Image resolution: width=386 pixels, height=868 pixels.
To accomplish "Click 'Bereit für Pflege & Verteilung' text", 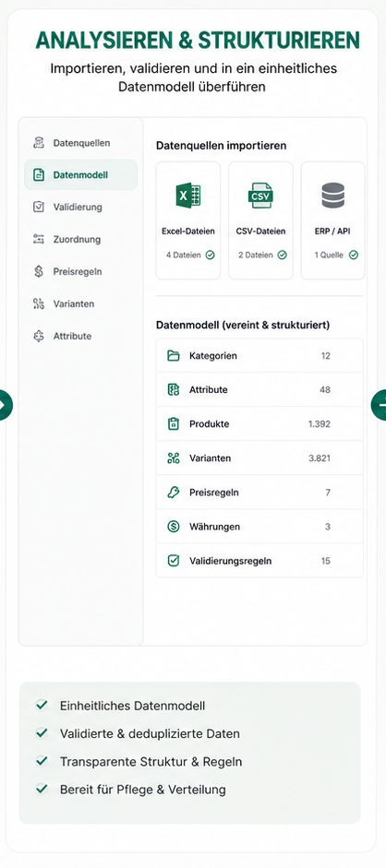I will [x=143, y=790].
